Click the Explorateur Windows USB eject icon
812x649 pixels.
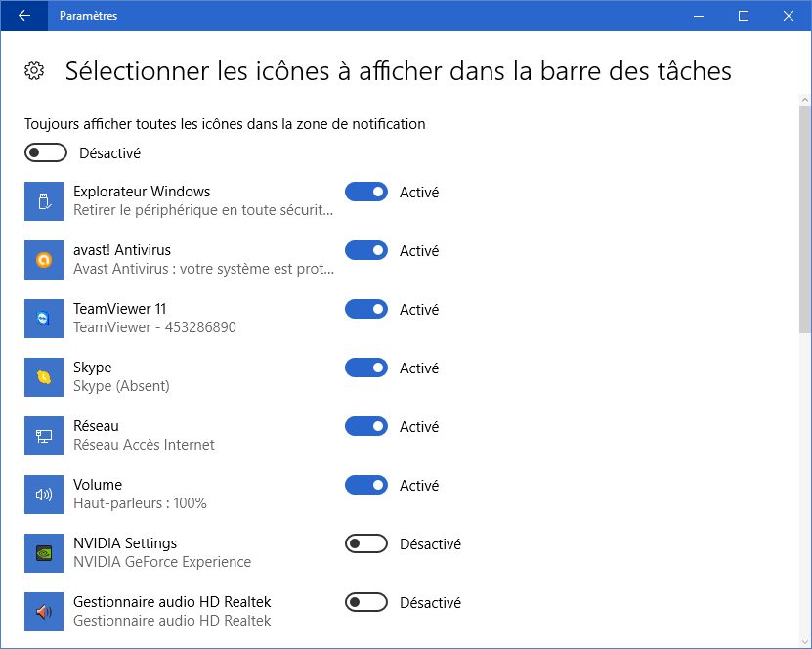click(43, 201)
